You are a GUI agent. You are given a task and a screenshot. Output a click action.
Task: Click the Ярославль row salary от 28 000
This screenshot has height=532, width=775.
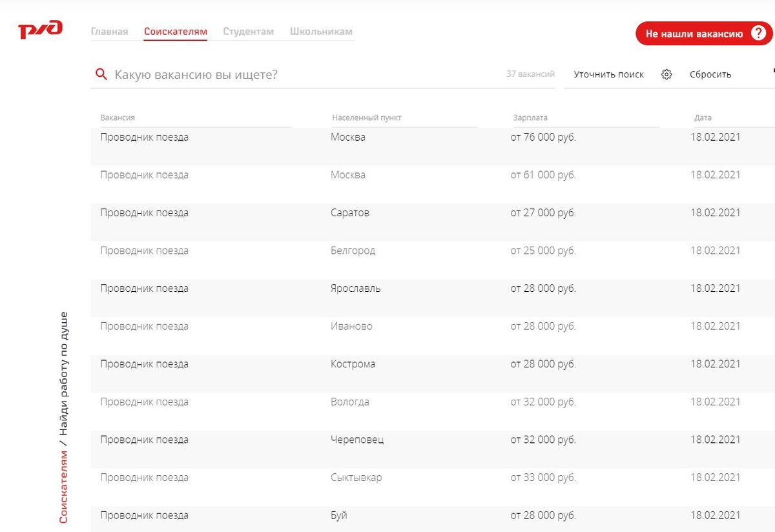[x=543, y=288]
